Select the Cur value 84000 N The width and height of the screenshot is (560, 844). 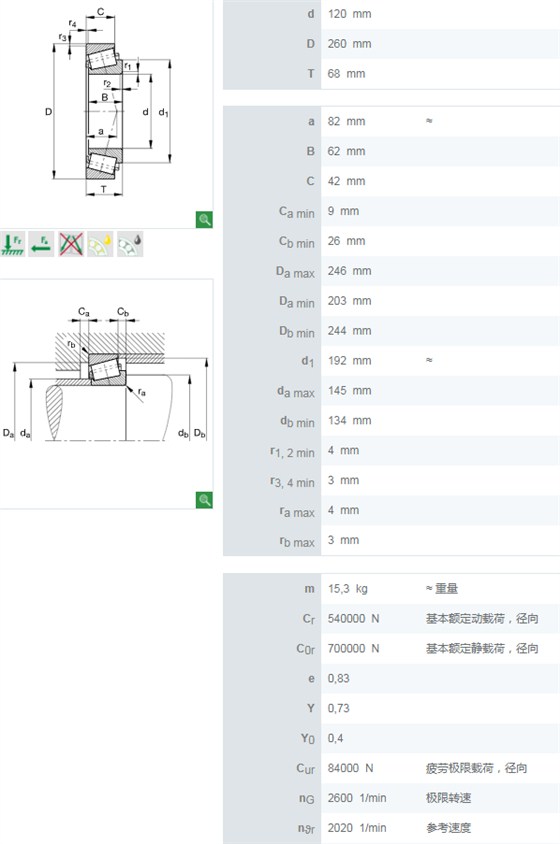point(351,768)
